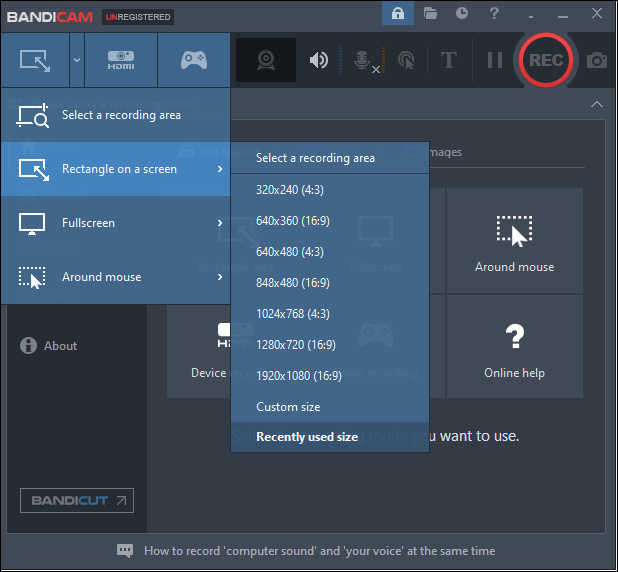Select Custom size menu entry
Screen dimensions: 618x572
[288, 407]
